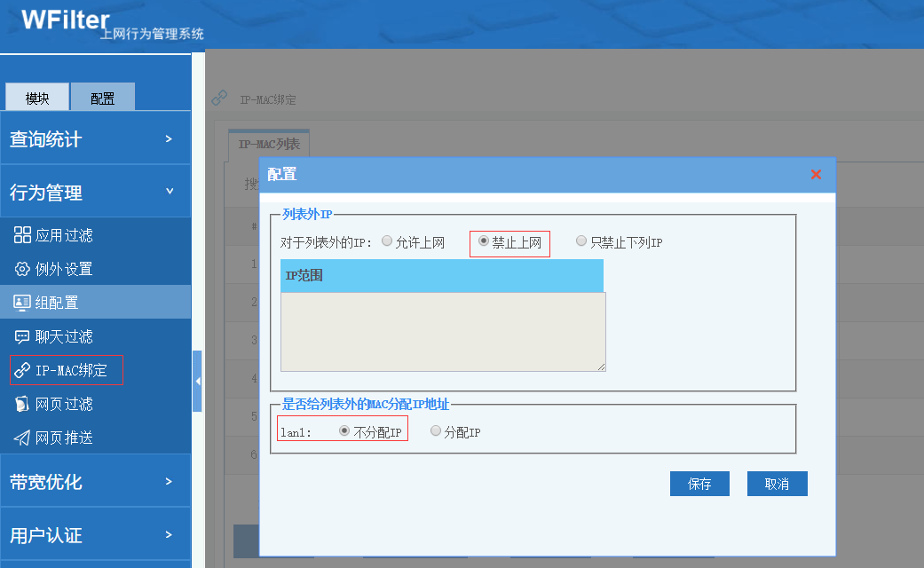The width and height of the screenshot is (924, 568).
Task: Click inside the IP范围 text area
Action: click(442, 331)
